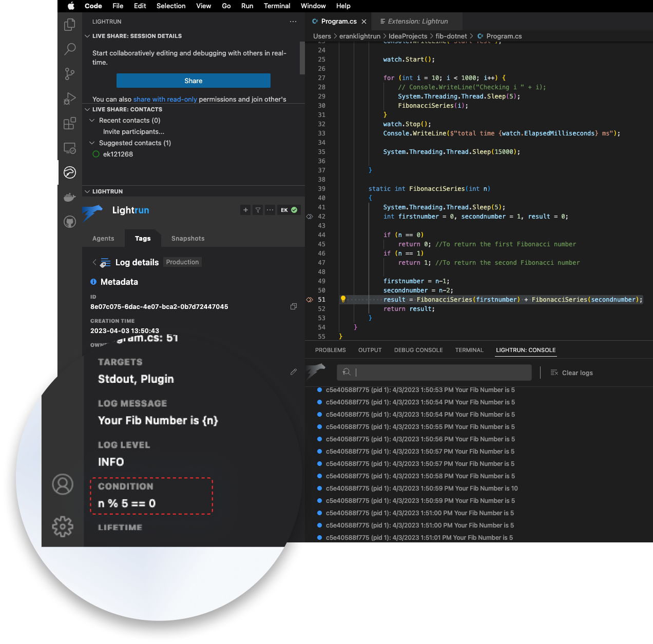Switch to the Agents tab
The height and width of the screenshot is (644, 653).
click(103, 239)
